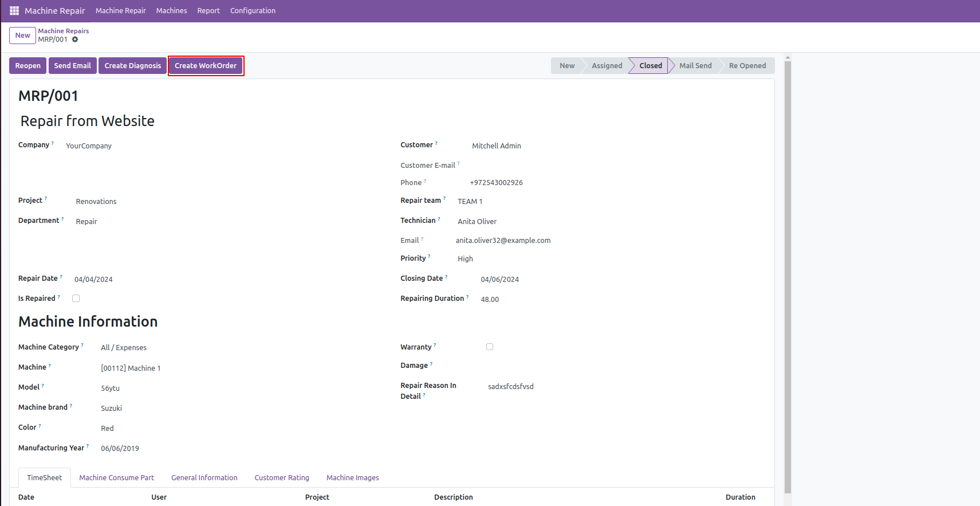Click the Create WorkOrder button
The width and height of the screenshot is (980, 506).
(x=206, y=66)
